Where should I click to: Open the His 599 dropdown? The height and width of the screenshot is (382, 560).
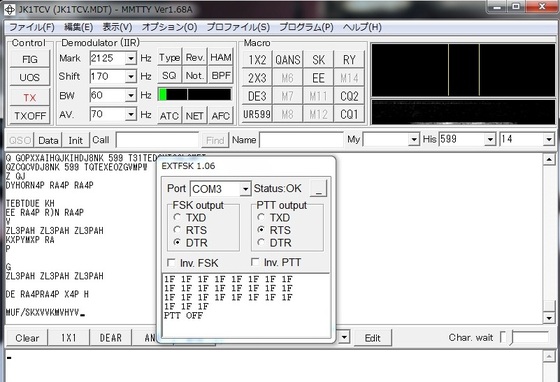(x=491, y=139)
